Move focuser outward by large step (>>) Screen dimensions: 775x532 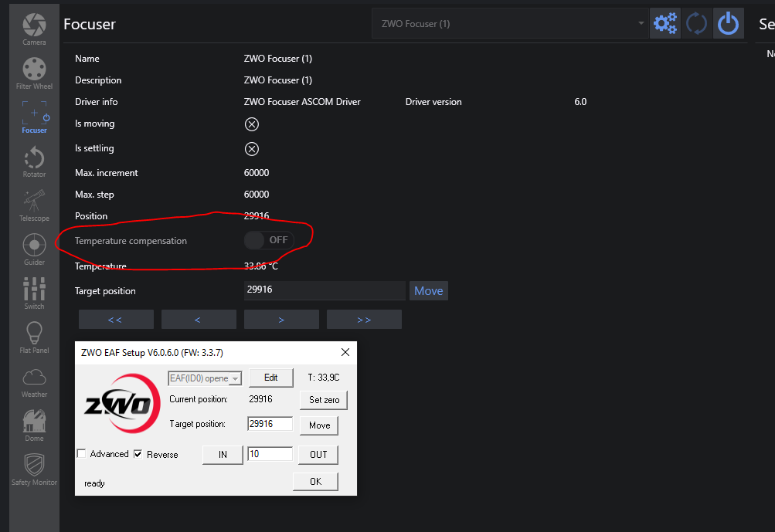click(x=364, y=319)
